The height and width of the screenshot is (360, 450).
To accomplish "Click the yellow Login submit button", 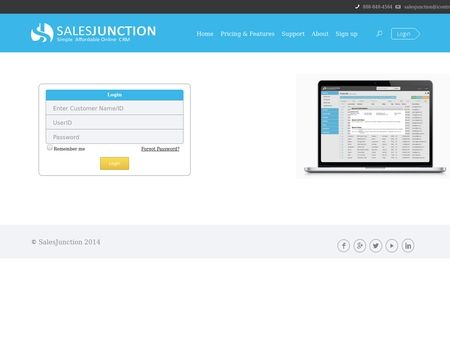I will 114,163.
